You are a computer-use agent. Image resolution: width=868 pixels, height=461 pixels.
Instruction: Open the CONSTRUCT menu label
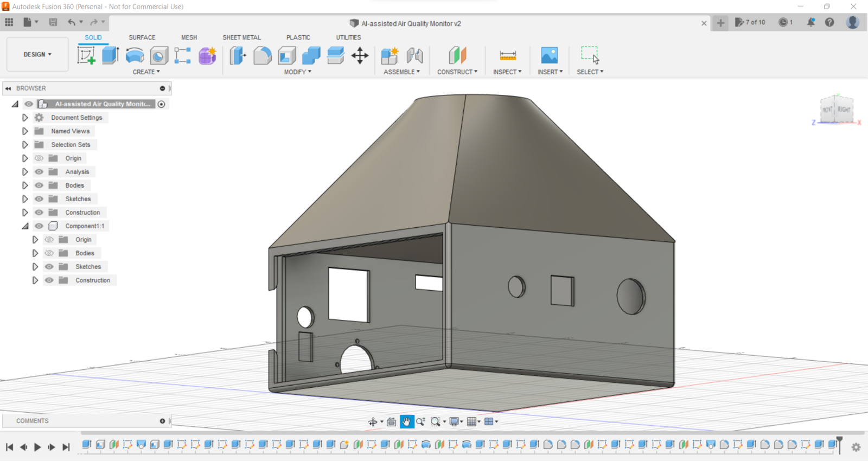pyautogui.click(x=457, y=72)
